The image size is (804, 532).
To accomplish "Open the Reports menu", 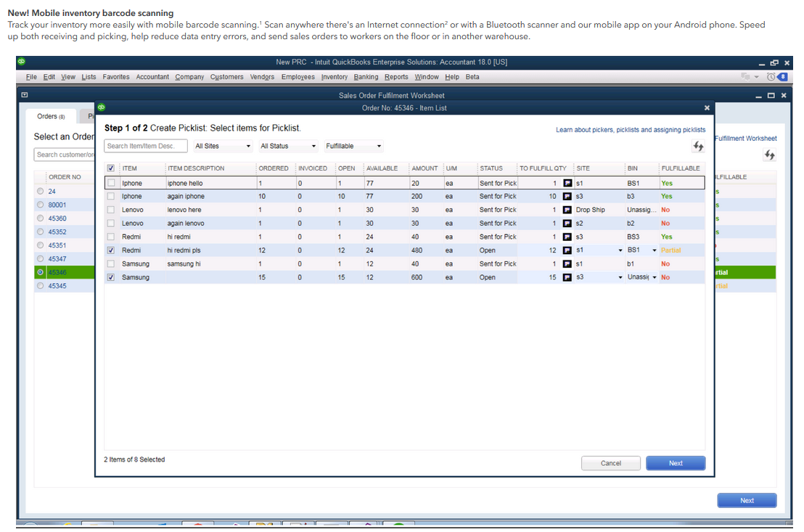I will [x=396, y=77].
